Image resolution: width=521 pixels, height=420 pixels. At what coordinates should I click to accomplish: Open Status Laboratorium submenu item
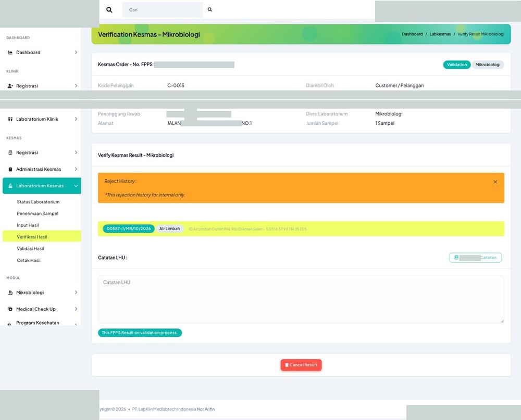[x=38, y=202]
